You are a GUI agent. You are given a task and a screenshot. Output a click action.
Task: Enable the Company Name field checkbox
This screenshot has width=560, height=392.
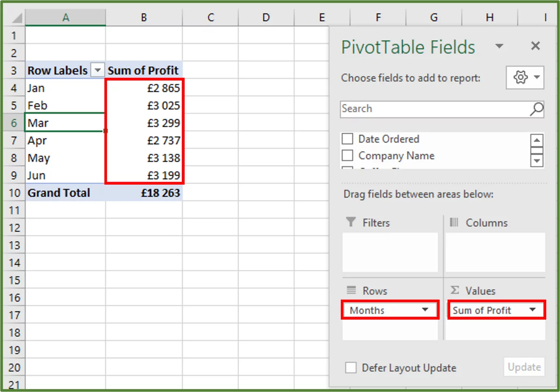[x=347, y=155]
